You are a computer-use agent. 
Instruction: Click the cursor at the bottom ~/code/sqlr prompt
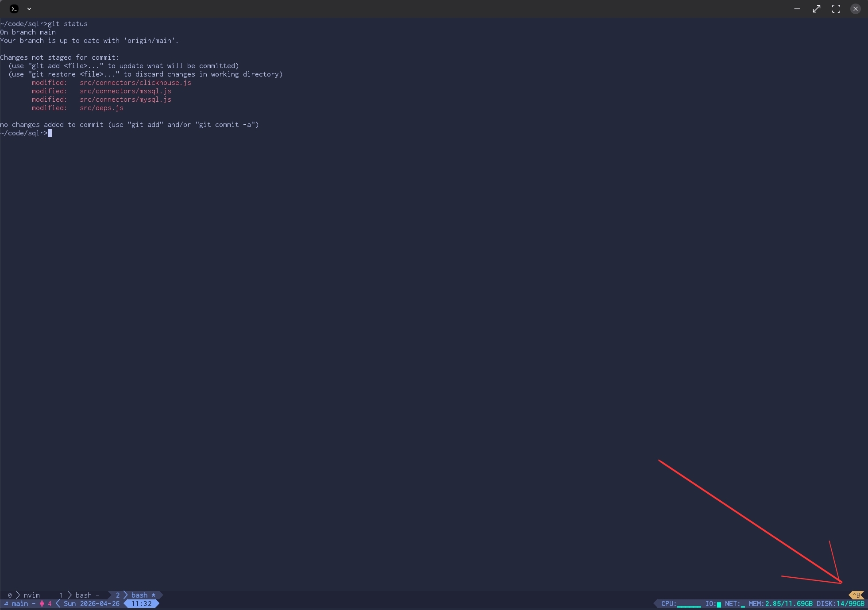point(50,133)
